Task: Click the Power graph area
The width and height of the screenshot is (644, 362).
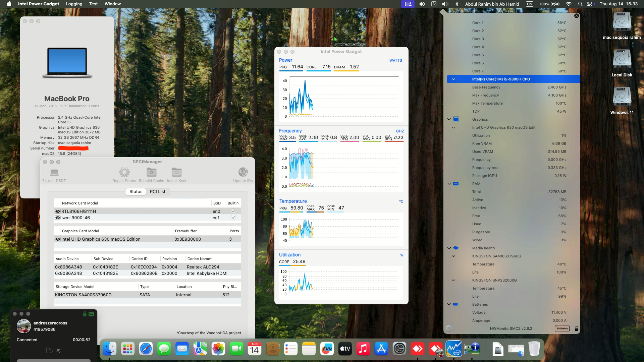Action: pos(341,97)
